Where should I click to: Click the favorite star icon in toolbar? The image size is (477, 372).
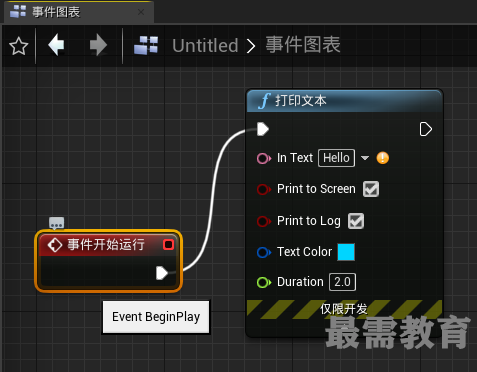pyautogui.click(x=18, y=46)
